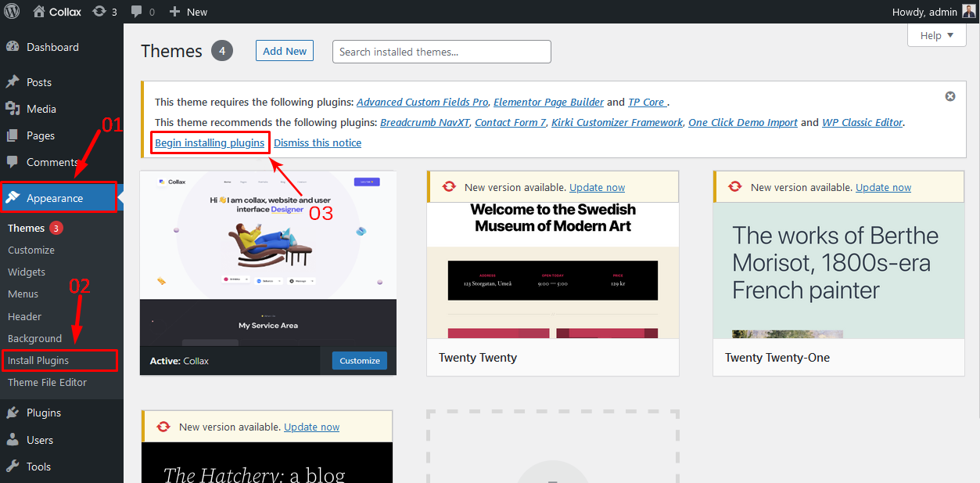Click the WordPress logo icon
The height and width of the screenshot is (483, 980).
(12, 12)
